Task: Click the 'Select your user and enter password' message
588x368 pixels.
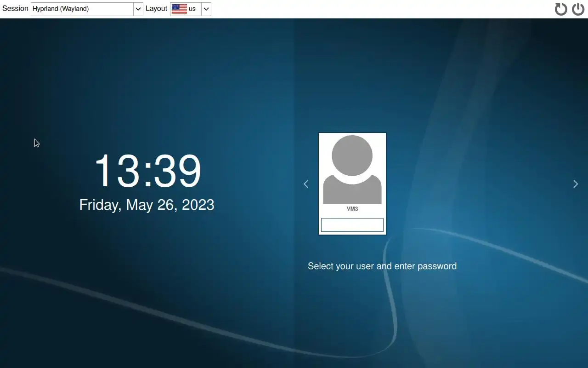Action: coord(382,266)
